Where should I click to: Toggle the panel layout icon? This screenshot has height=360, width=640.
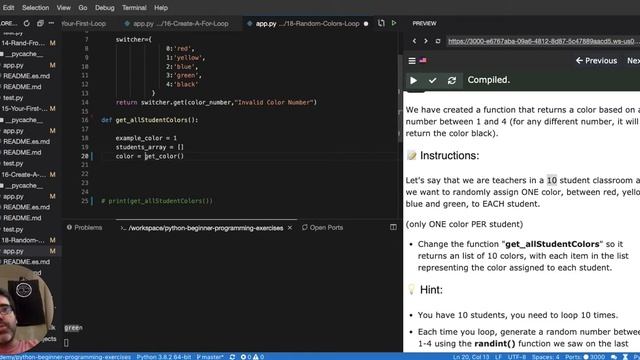click(393, 227)
